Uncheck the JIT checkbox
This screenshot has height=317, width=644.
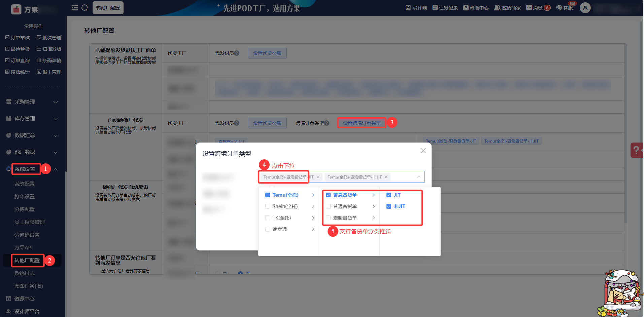tap(389, 195)
